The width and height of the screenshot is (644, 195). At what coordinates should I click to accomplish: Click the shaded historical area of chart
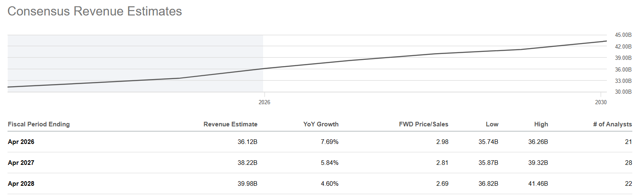click(x=135, y=63)
